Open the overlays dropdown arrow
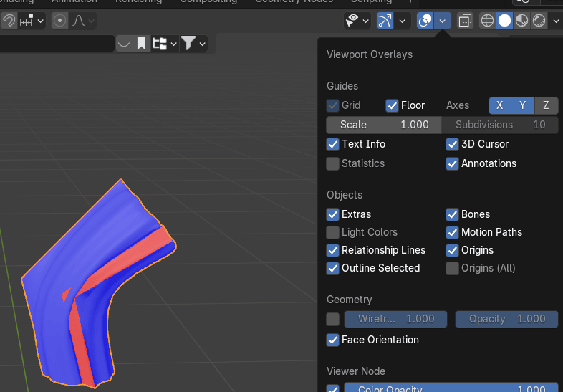The width and height of the screenshot is (563, 392). pyautogui.click(x=443, y=21)
